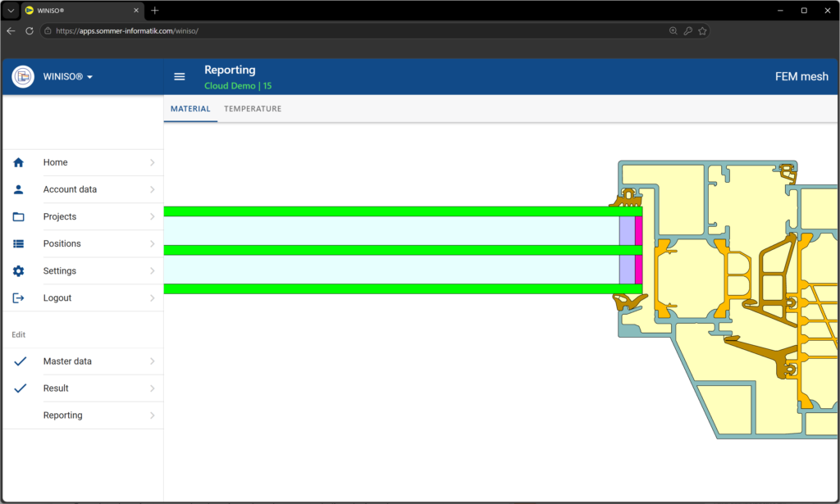Open a new browser tab
The width and height of the screenshot is (840, 504).
[155, 10]
